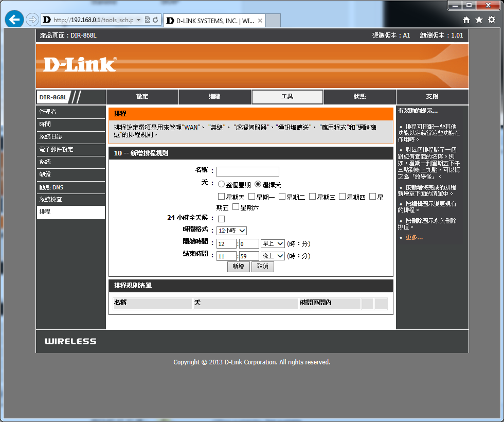Click the 更多... help link
This screenshot has width=504, height=422.
[413, 237]
